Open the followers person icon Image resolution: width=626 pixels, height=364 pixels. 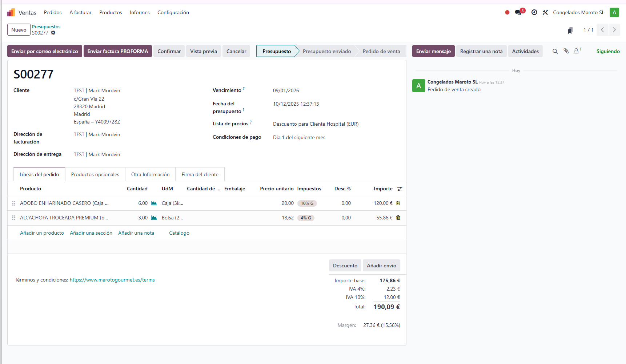577,51
